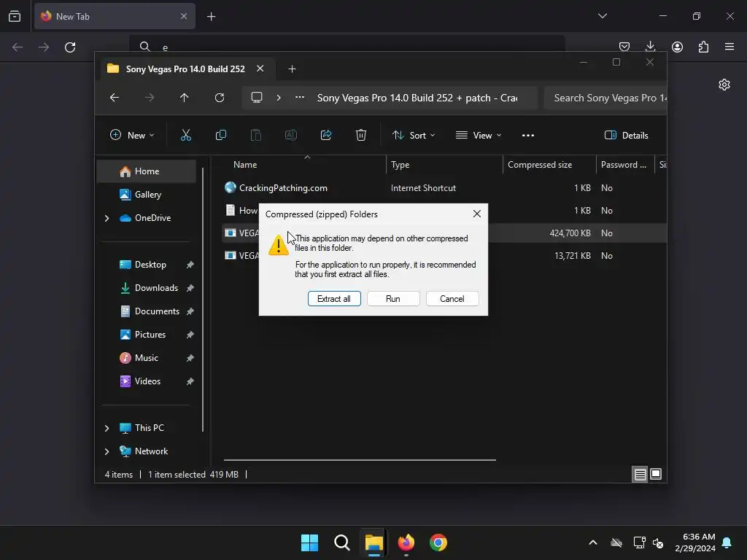Click the PC icon in address bar

tap(257, 98)
